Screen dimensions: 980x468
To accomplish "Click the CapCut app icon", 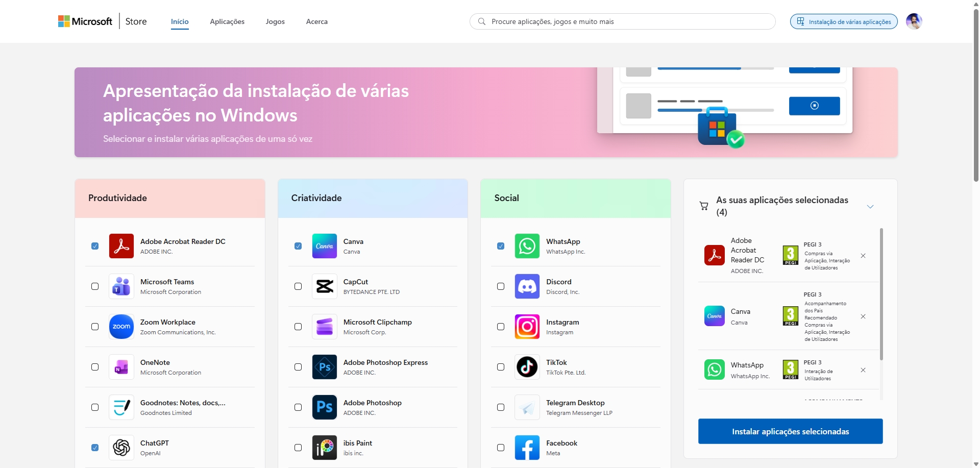I will click(x=324, y=286).
